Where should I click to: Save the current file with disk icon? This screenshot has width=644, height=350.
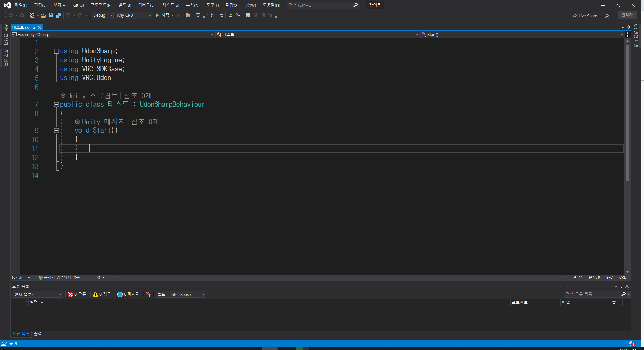51,15
